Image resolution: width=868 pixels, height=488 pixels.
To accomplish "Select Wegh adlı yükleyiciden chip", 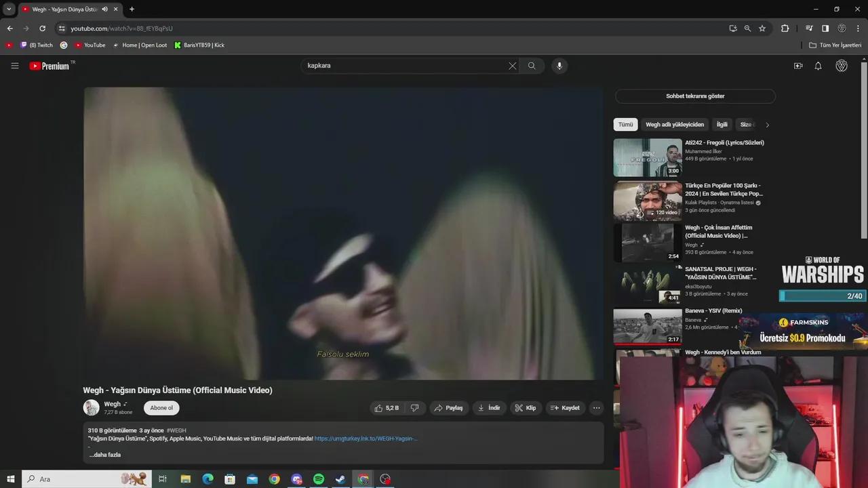I will coord(675,125).
